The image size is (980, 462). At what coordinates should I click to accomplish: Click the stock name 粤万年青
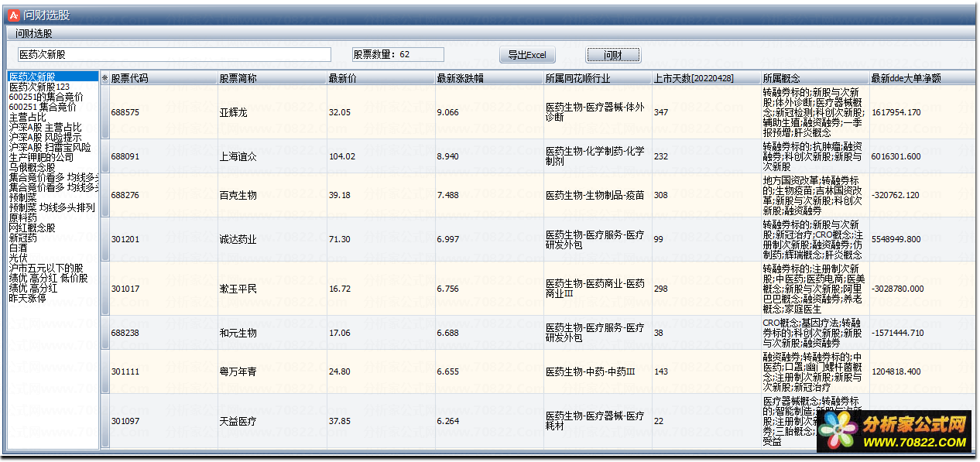click(x=238, y=371)
